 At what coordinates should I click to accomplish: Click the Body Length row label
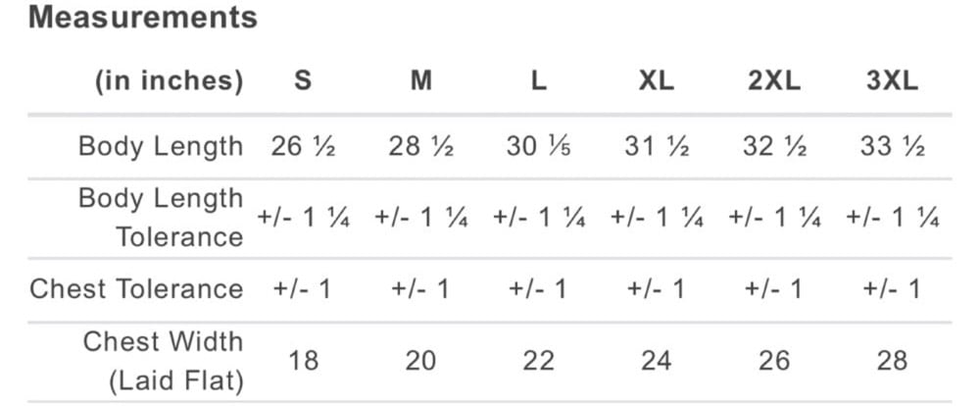click(x=161, y=147)
